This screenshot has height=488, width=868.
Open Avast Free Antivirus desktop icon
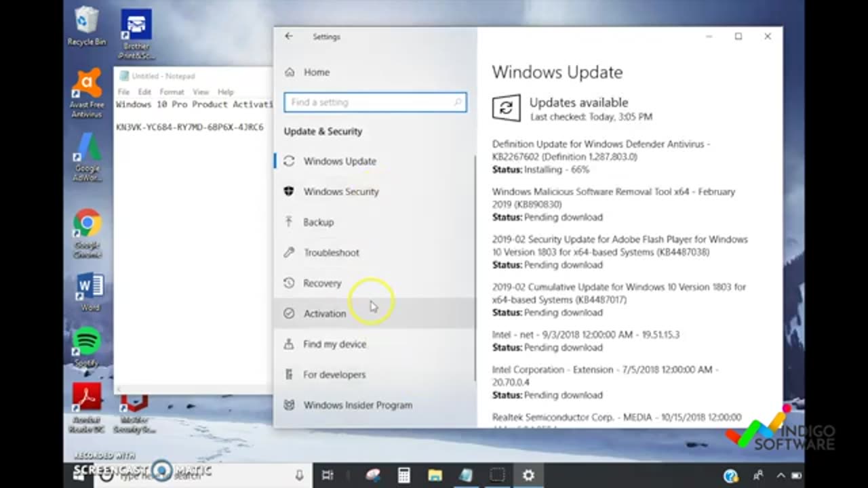87,92
